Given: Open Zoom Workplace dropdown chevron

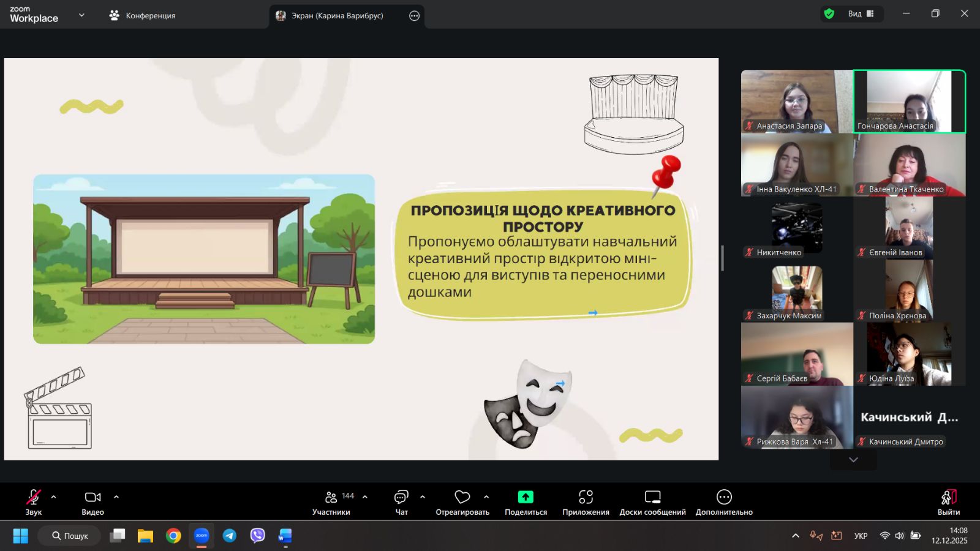Looking at the screenshot, I should (x=81, y=15).
